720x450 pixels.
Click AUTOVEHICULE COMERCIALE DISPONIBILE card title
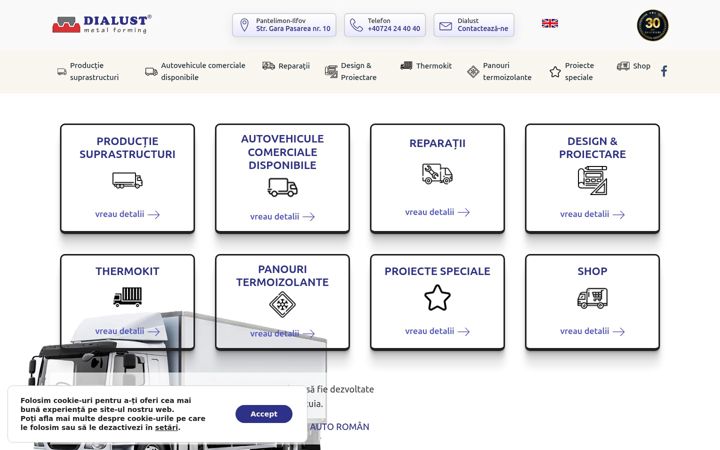(x=282, y=152)
